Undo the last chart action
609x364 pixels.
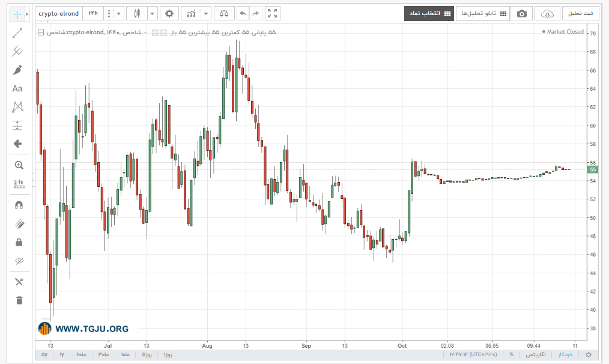coord(243,14)
